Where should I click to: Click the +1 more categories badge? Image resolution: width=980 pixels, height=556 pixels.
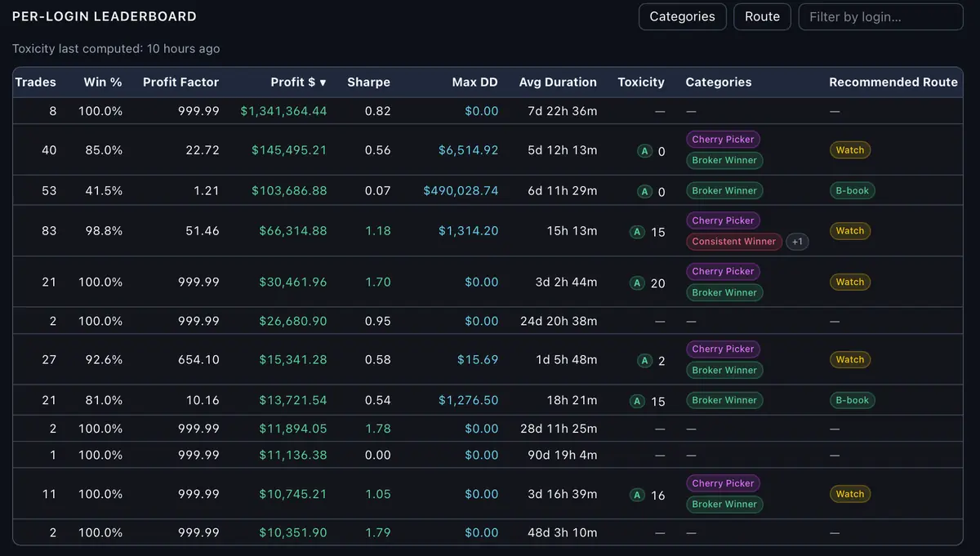click(x=798, y=242)
